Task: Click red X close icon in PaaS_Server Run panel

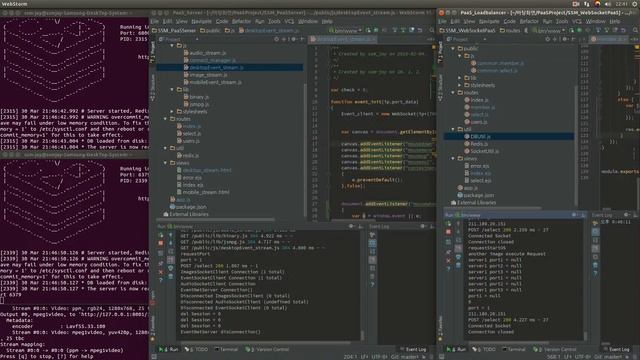Action: click(161, 272)
